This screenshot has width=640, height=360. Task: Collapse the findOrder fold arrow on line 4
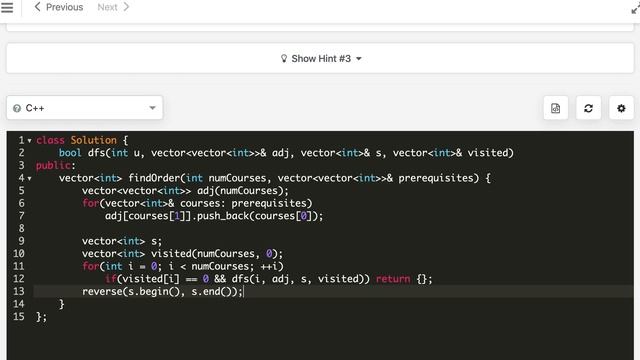pos(29,179)
